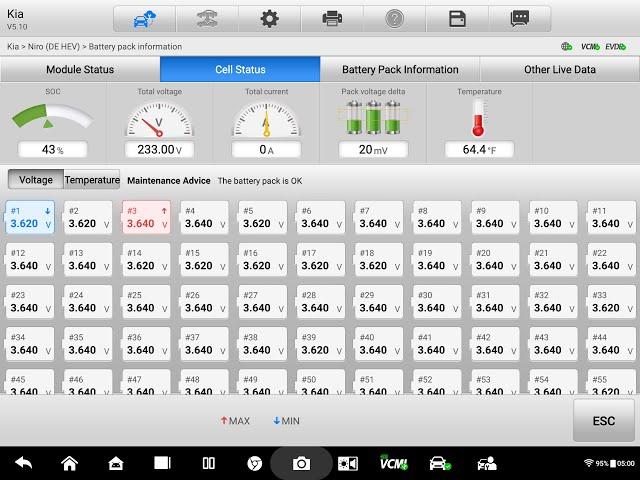Adjust brightness with the display icon

point(348,464)
